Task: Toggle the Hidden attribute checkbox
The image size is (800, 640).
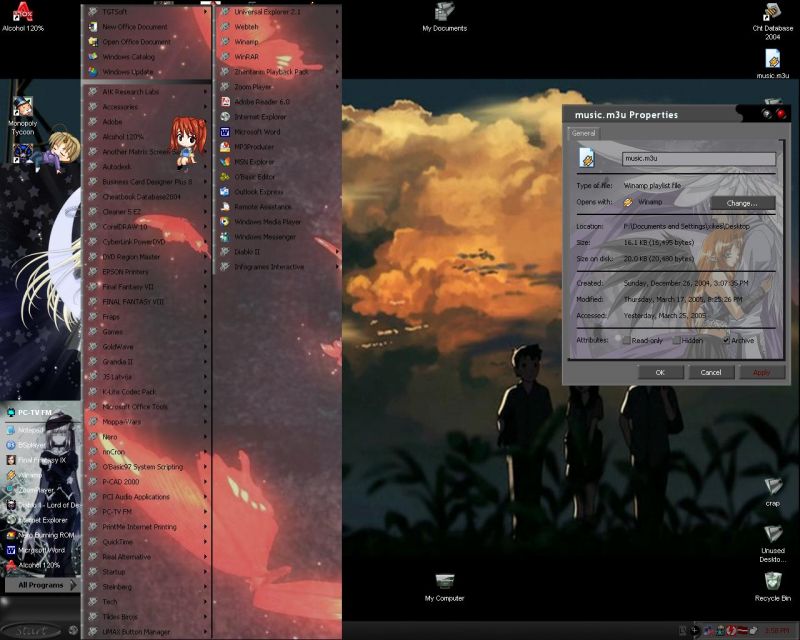Action: point(677,340)
